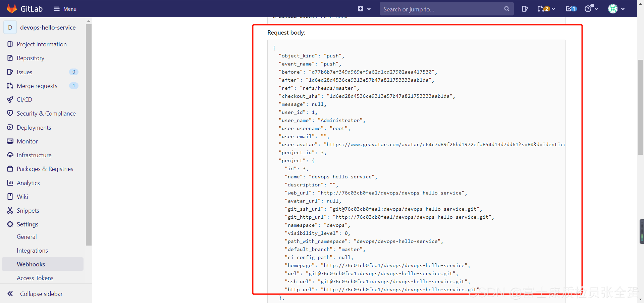This screenshot has width=644, height=303.
Task: Click the CI/CD rocket icon
Action: point(10,99)
